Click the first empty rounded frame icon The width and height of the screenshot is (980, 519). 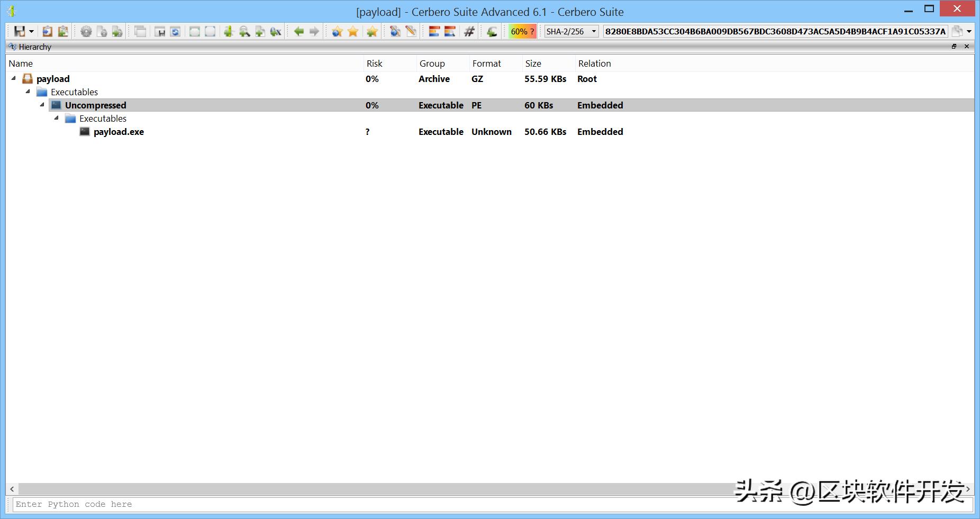pos(195,32)
